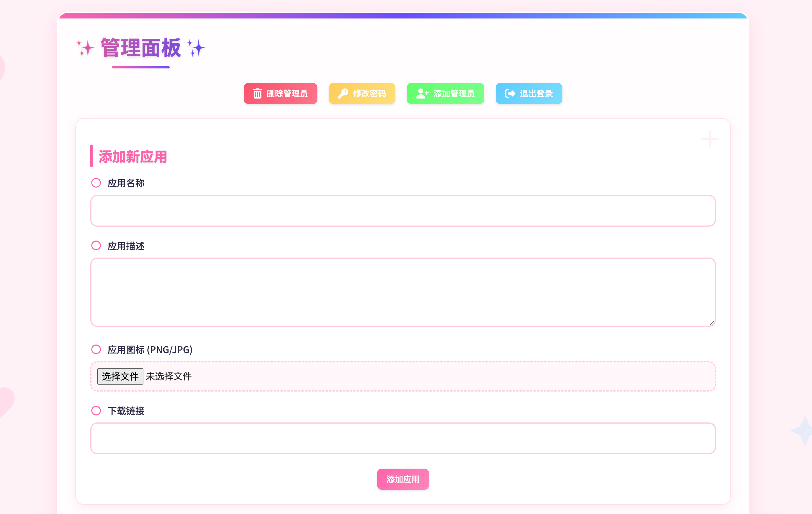Click the sign-out arrow icon for 退出登录
812x514 pixels.
(510, 94)
